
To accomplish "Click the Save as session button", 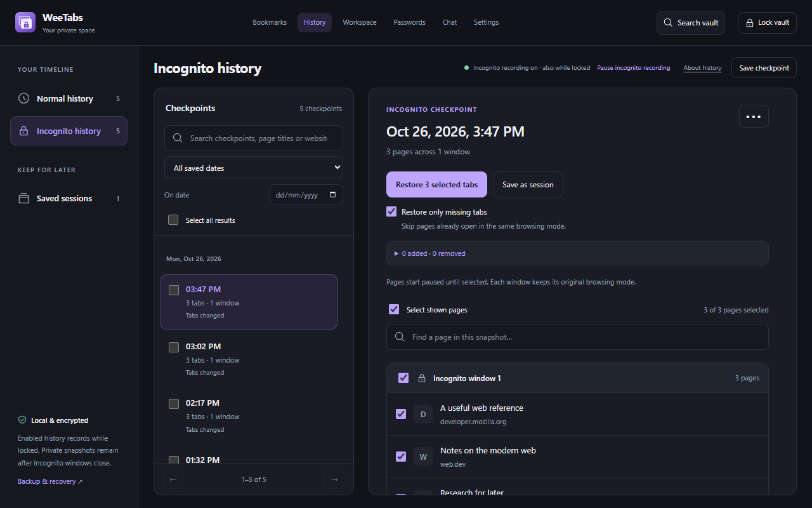I will (x=528, y=184).
